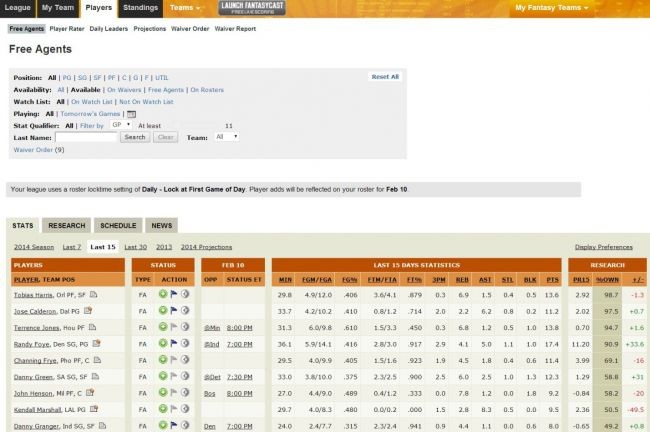Viewport: 650px width, 432px height.
Task: Open the League tab
Action: pos(18,8)
